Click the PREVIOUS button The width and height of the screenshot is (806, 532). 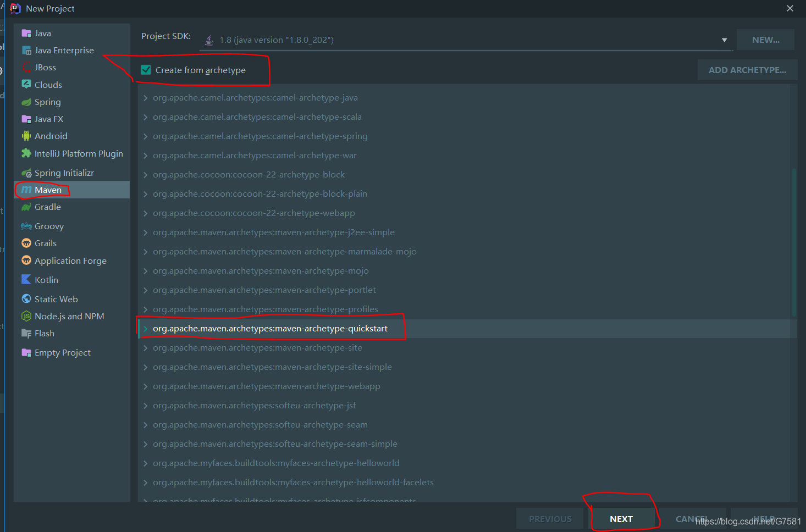(x=550, y=519)
